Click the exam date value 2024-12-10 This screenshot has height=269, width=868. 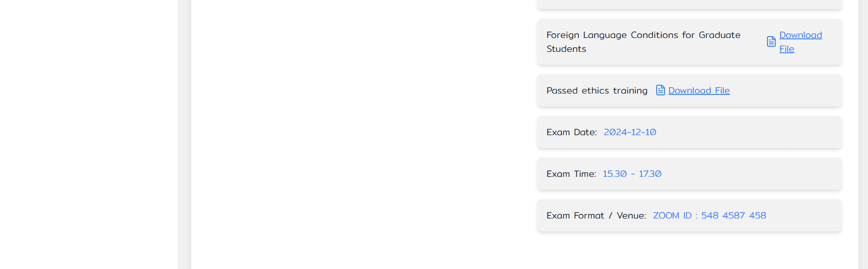point(630,132)
